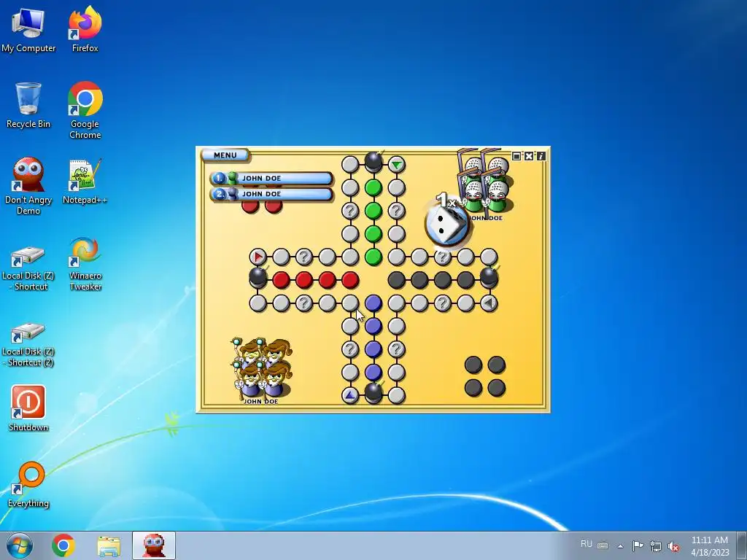Viewport: 747px width, 560px height.
Task: Click the blue up-arrow start field
Action: coord(350,395)
